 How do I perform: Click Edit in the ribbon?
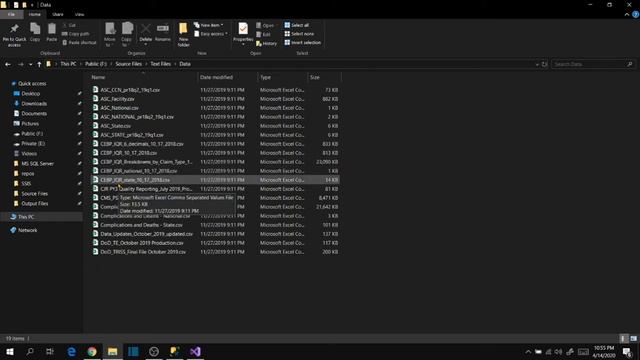263,34
